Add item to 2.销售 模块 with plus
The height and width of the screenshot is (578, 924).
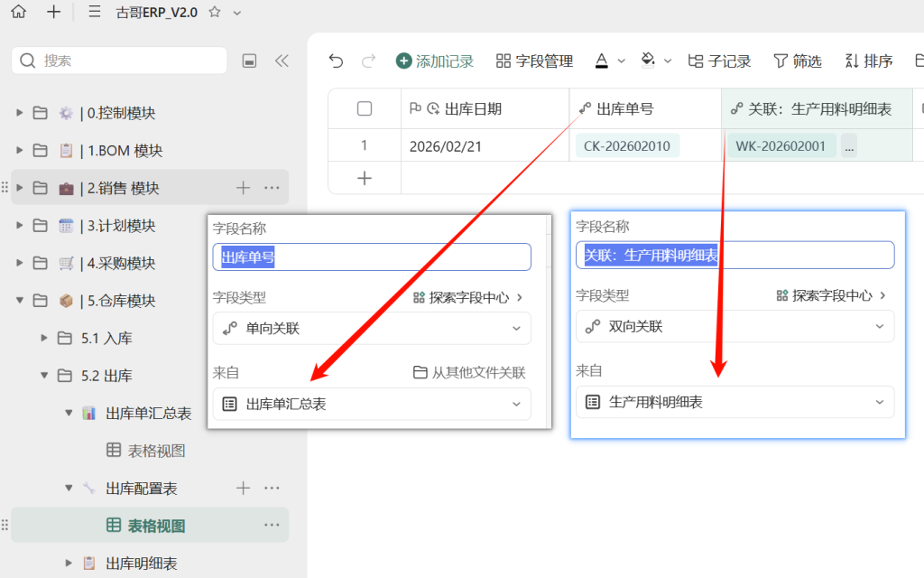(243, 188)
